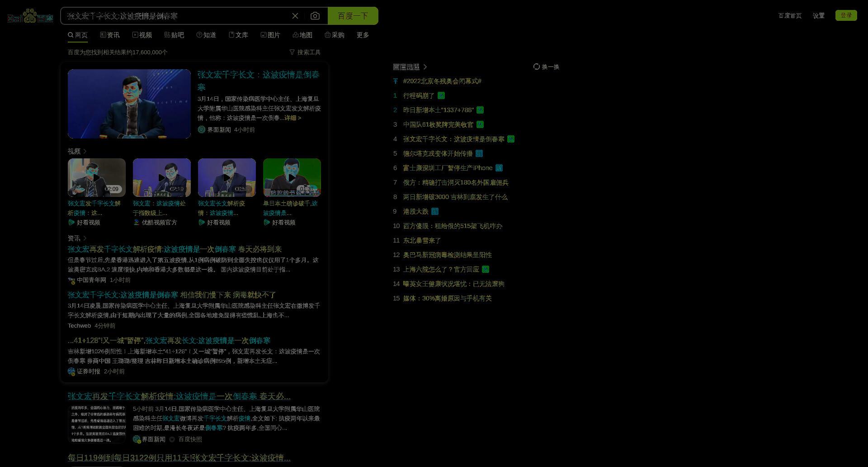Open the 中国青年网 article with 春天必将到来

click(175, 249)
